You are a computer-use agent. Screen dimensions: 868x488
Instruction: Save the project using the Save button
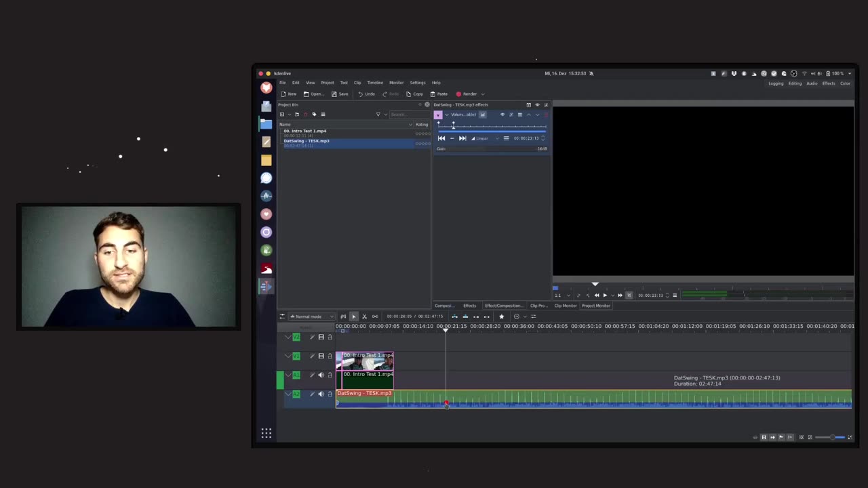[340, 94]
